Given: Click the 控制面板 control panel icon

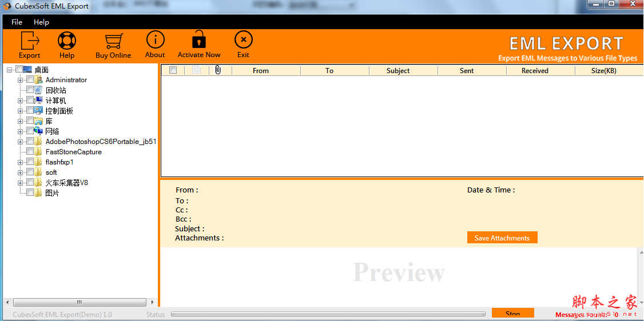Looking at the screenshot, I should [x=39, y=110].
